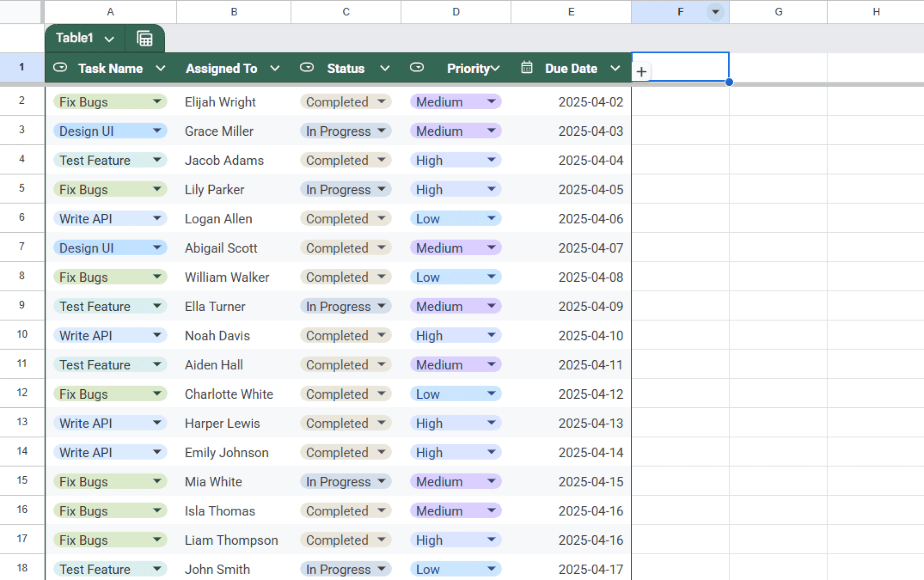
Task: Open the Task Name column header dropdown
Action: pyautogui.click(x=161, y=68)
